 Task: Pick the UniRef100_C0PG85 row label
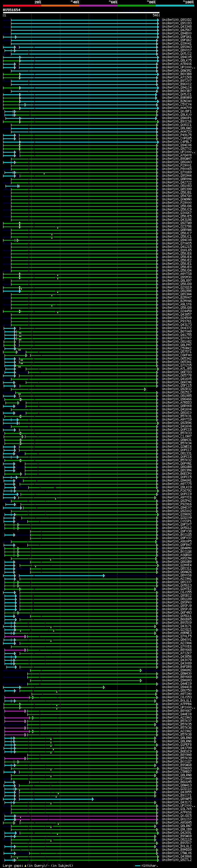click(177, 139)
